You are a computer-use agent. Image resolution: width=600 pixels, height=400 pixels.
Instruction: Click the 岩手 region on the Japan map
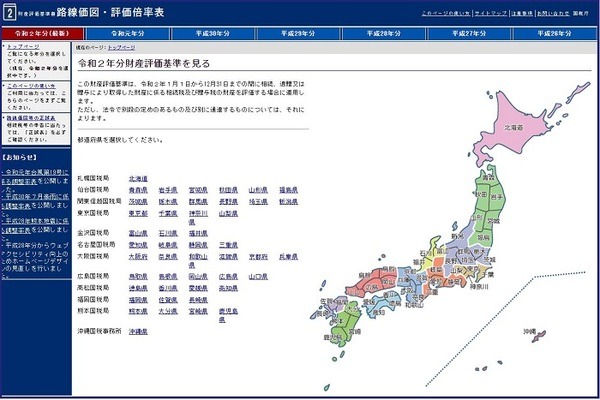(x=497, y=198)
